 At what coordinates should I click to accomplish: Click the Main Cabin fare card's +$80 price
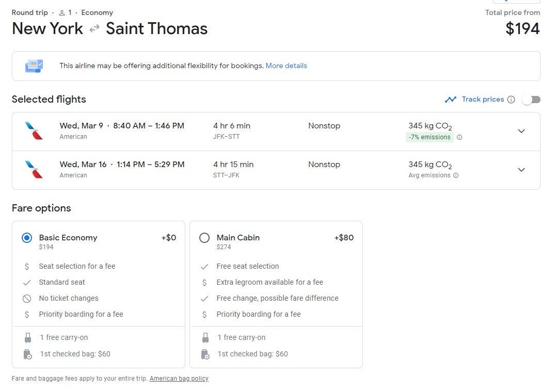[344, 238]
